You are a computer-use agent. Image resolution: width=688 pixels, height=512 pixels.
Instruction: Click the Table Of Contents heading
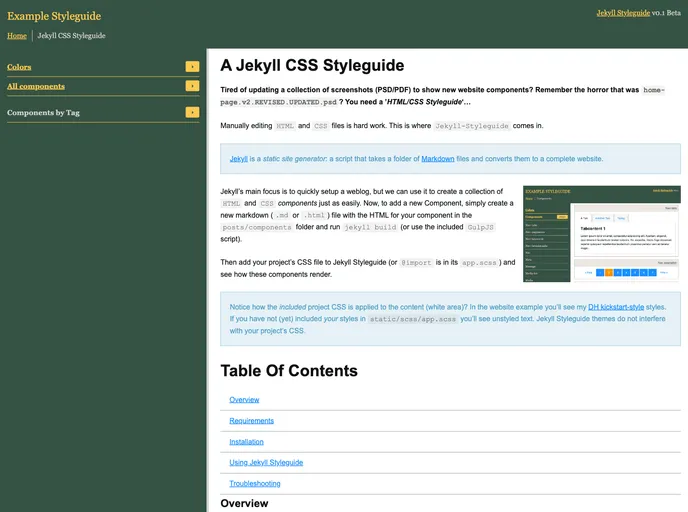pos(289,371)
